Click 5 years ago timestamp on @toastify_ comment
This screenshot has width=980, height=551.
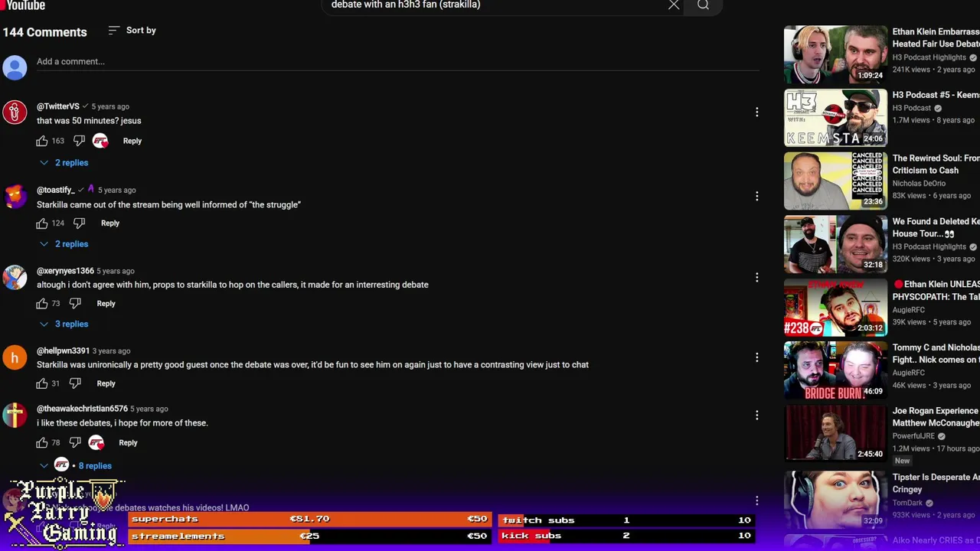(x=117, y=190)
